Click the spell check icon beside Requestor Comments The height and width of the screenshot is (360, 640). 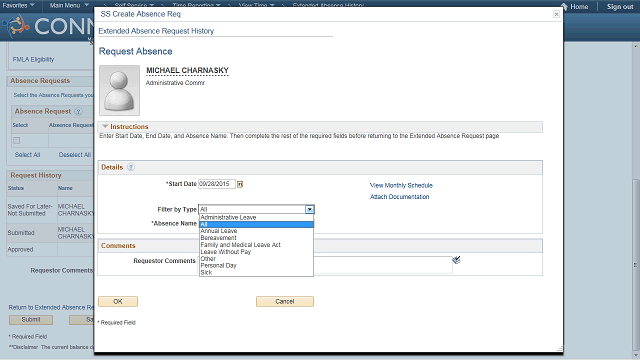tap(456, 260)
